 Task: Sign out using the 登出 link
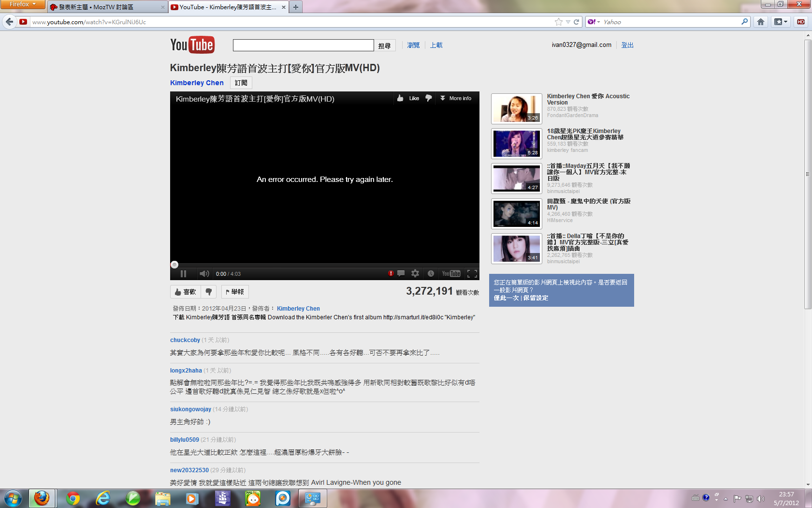[627, 45]
